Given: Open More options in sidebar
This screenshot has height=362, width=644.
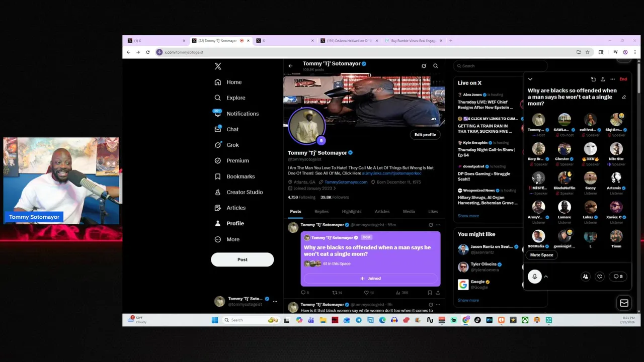Looking at the screenshot, I should coord(227,239).
